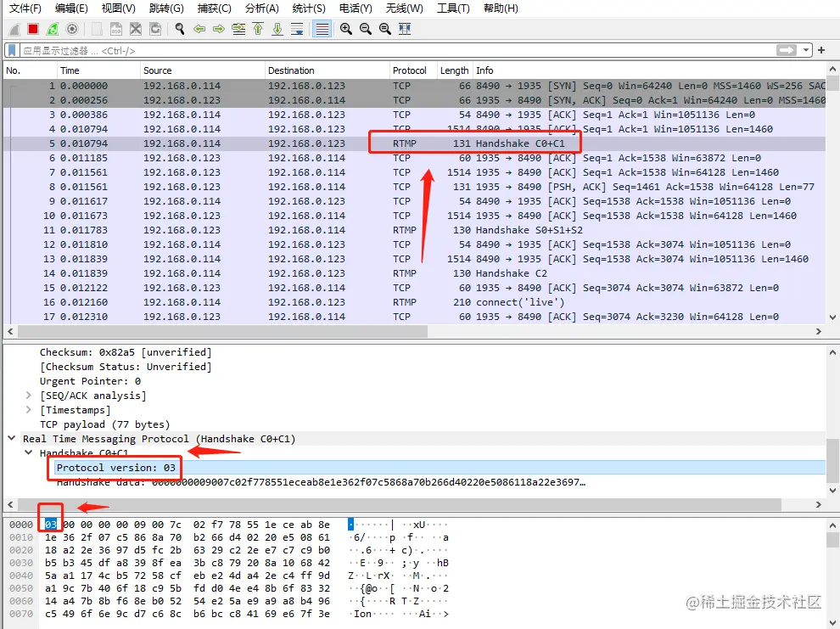The width and height of the screenshot is (840, 629).
Task: Add a display filter button with plus
Action: 821,50
